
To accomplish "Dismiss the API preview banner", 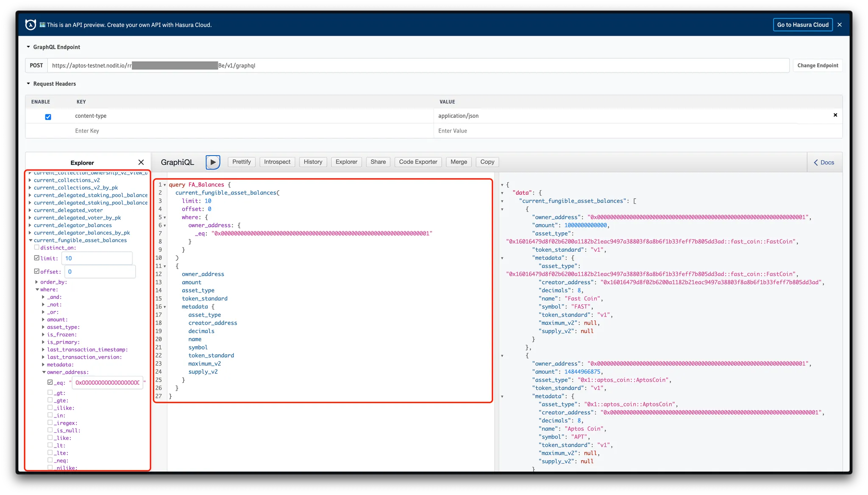I will coord(840,25).
